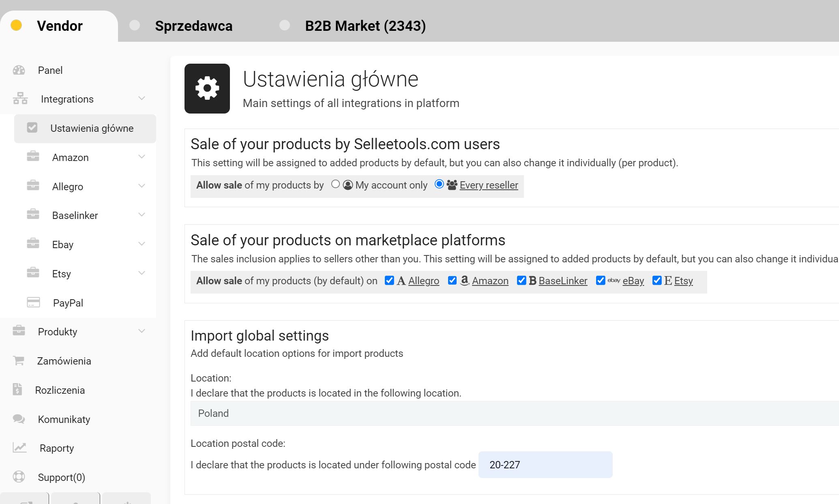
Task: Click the Komunikaty chat bubbles icon
Action: (x=19, y=419)
